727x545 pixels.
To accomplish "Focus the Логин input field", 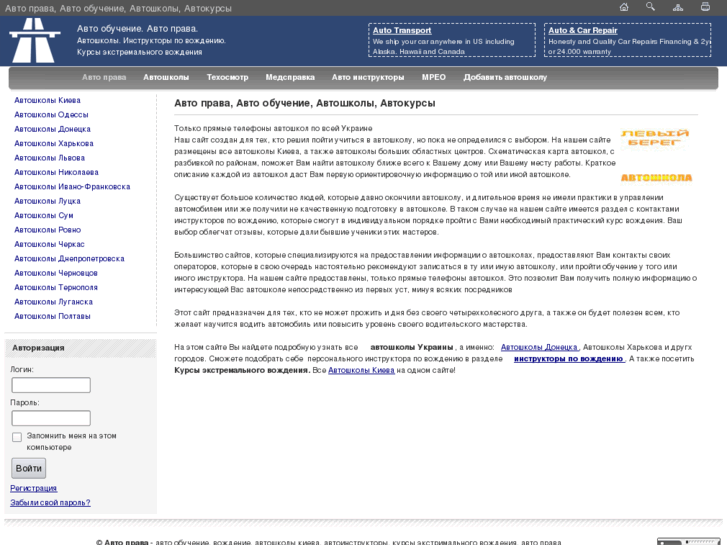I will (x=51, y=385).
